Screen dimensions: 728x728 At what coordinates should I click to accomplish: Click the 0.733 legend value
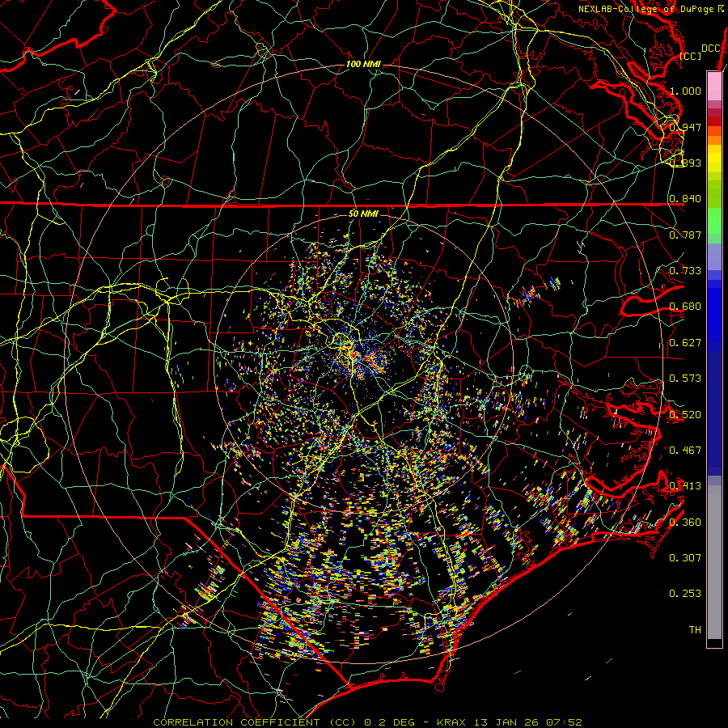(685, 271)
